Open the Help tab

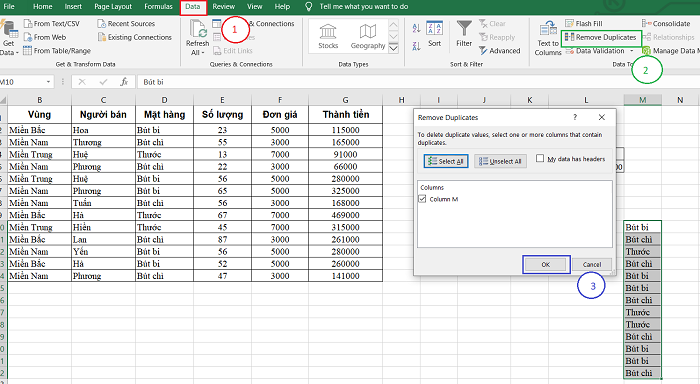click(x=282, y=7)
